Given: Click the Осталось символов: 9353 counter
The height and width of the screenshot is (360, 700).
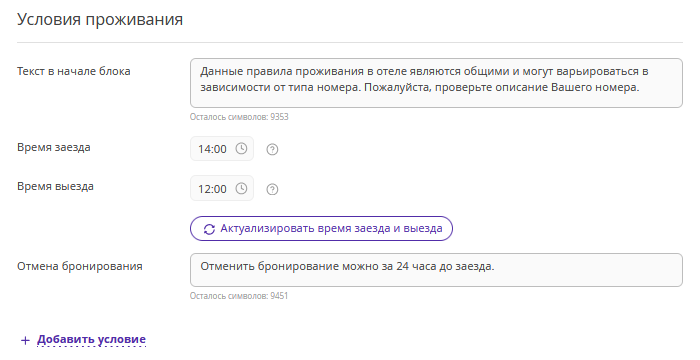Looking at the screenshot, I should (x=239, y=117).
